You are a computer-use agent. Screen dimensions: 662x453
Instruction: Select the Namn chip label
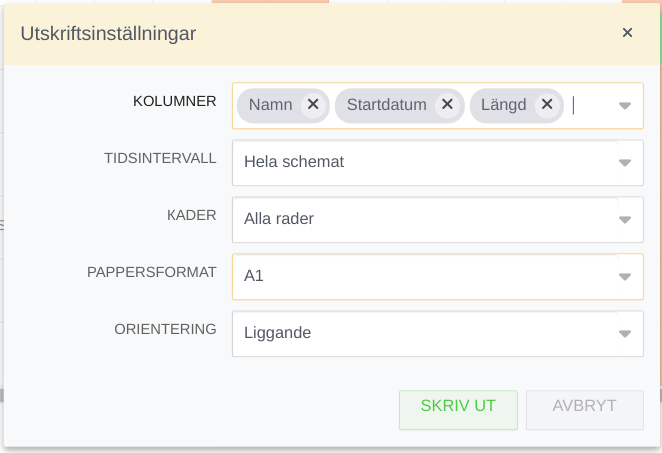pos(270,105)
